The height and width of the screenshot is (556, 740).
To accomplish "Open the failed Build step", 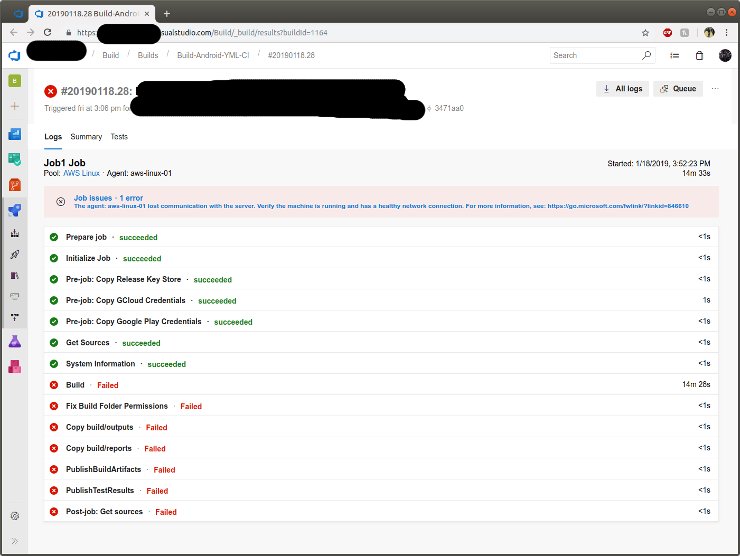I will tap(381, 385).
